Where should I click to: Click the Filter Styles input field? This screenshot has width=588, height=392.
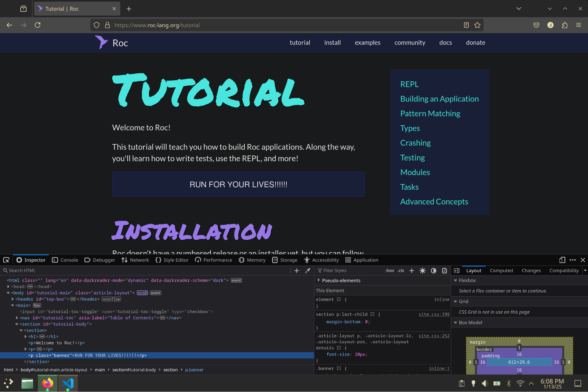pos(349,271)
